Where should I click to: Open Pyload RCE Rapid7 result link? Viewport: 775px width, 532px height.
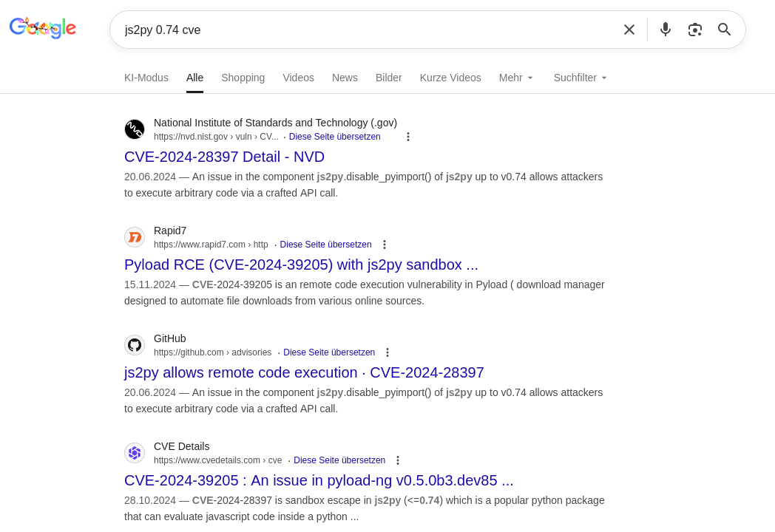(301, 265)
